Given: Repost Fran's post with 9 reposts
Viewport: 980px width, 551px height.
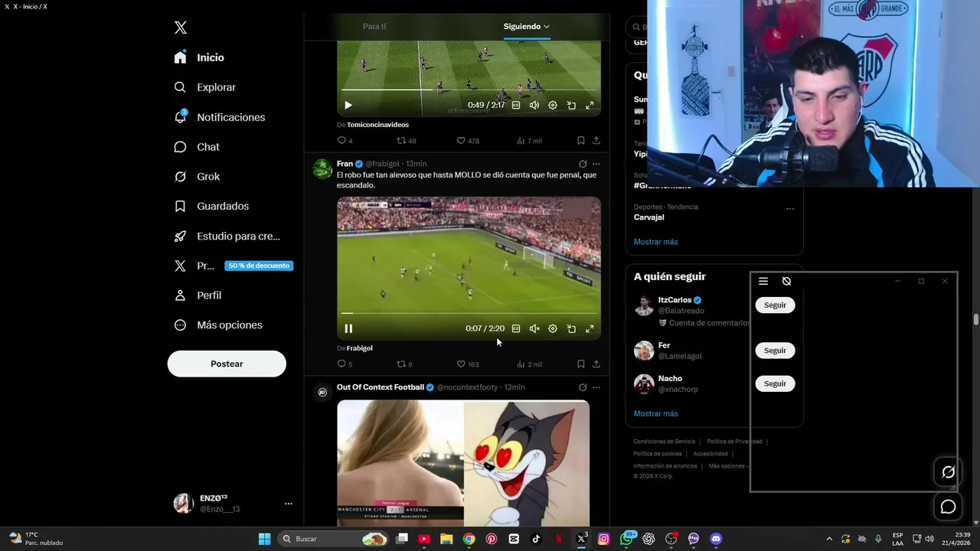Looking at the screenshot, I should pos(403,364).
